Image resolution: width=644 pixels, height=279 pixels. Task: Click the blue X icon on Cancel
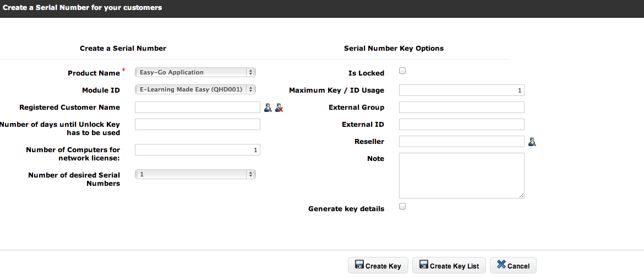coord(501,265)
